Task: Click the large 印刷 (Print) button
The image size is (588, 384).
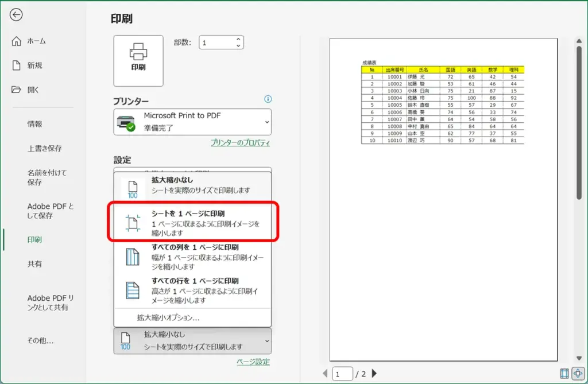Action: pos(138,60)
